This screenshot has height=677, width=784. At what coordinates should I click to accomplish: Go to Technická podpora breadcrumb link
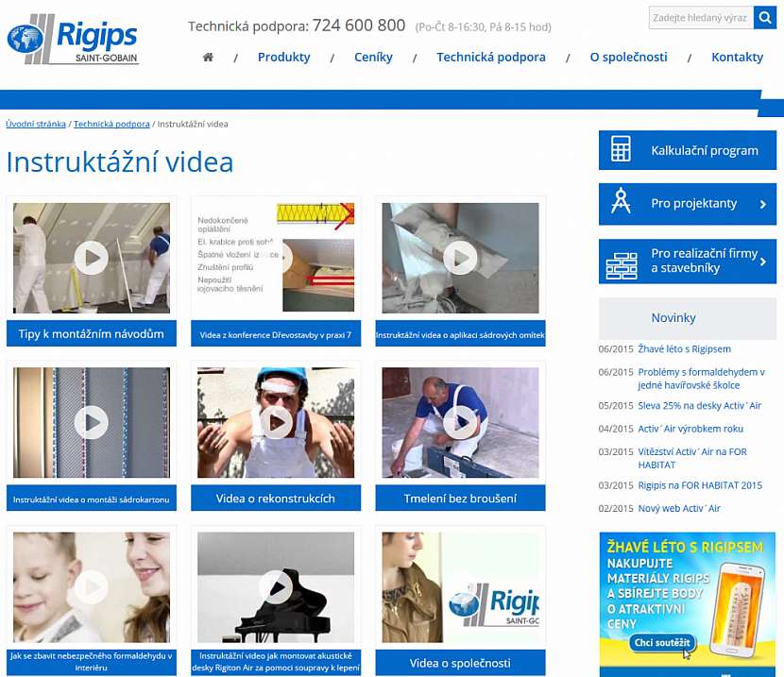[x=111, y=124]
